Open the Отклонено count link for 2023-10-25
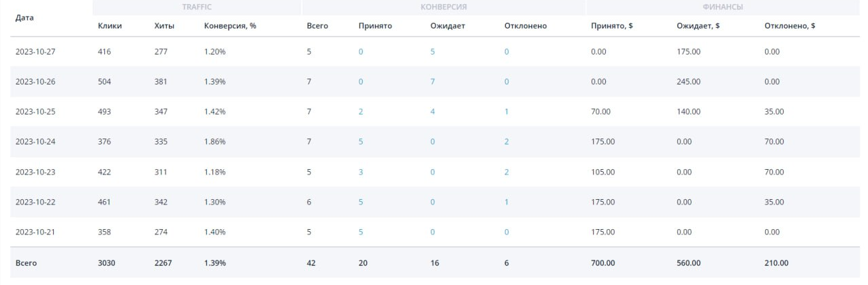Viewport: 868px width, 285px height. [507, 112]
